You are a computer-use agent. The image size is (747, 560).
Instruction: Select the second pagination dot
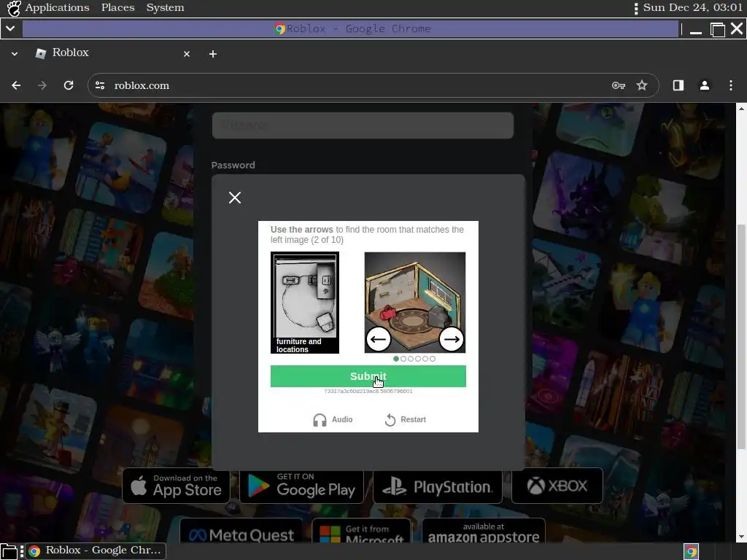(x=403, y=359)
